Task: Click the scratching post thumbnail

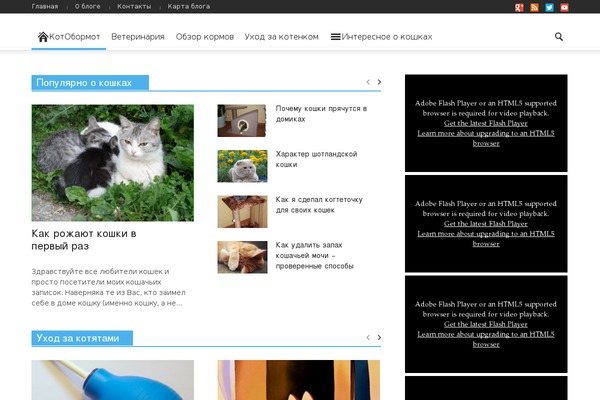Action: click(x=242, y=212)
